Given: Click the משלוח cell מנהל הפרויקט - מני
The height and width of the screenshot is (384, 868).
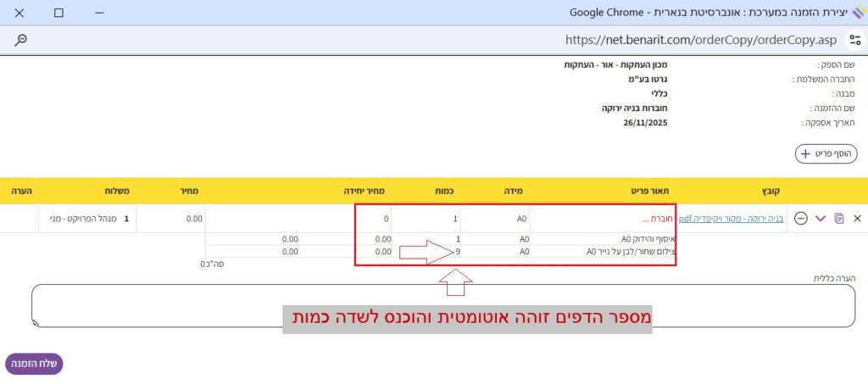Looking at the screenshot, I should pyautogui.click(x=85, y=219).
